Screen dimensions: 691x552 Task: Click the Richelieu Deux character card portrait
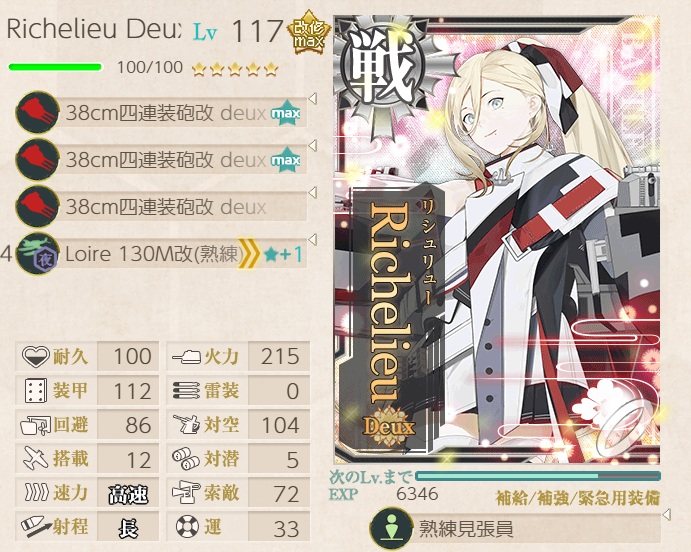(497, 239)
